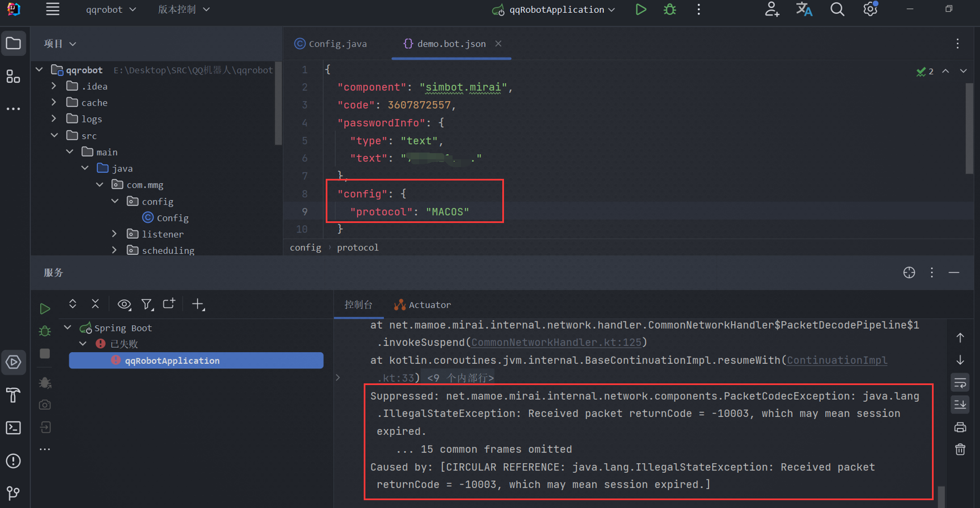Close the demo.bot.json tab

(x=498, y=44)
